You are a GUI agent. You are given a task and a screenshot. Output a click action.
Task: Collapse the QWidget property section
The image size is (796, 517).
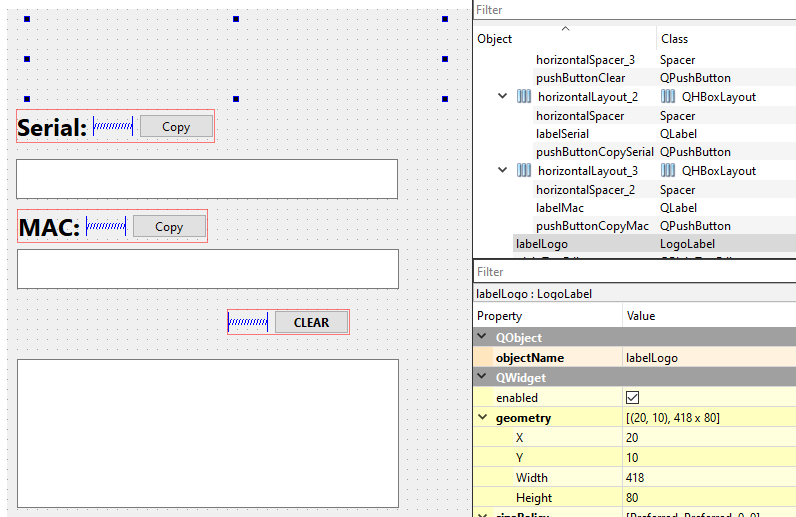click(484, 378)
